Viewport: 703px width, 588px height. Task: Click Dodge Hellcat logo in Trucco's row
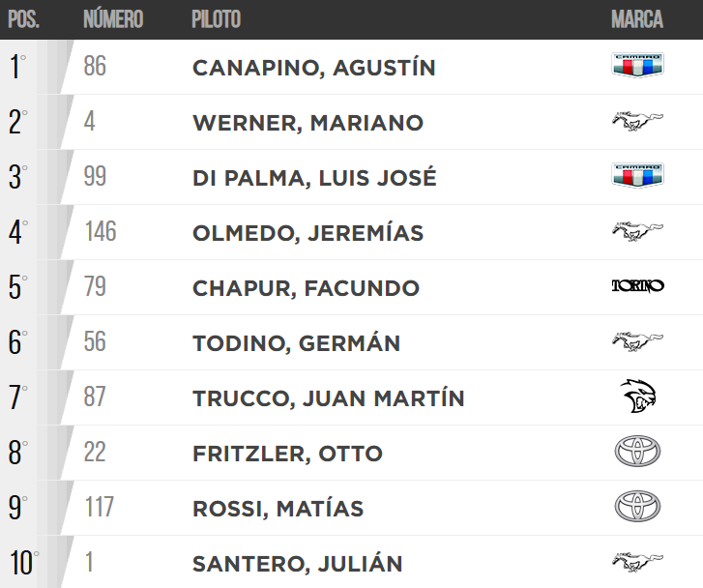pos(637,397)
